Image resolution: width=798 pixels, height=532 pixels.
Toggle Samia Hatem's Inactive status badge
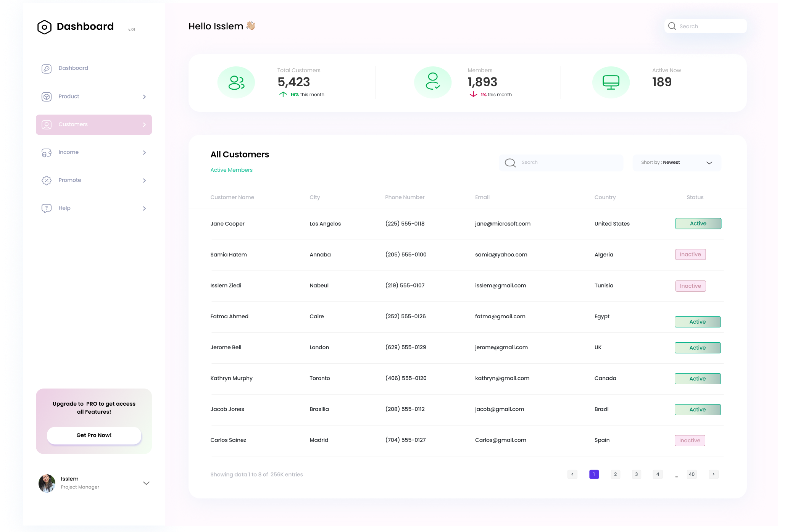(690, 254)
